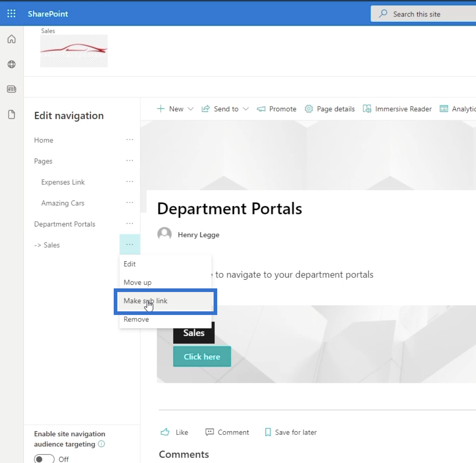This screenshot has width=476, height=463.
Task: Close the ellipsis menu for Sales
Action: pos(130,244)
